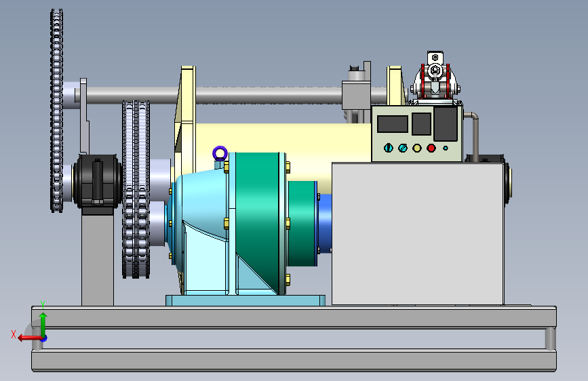
Task: Select the vertical gray lever plate at left
Action: (84, 116)
